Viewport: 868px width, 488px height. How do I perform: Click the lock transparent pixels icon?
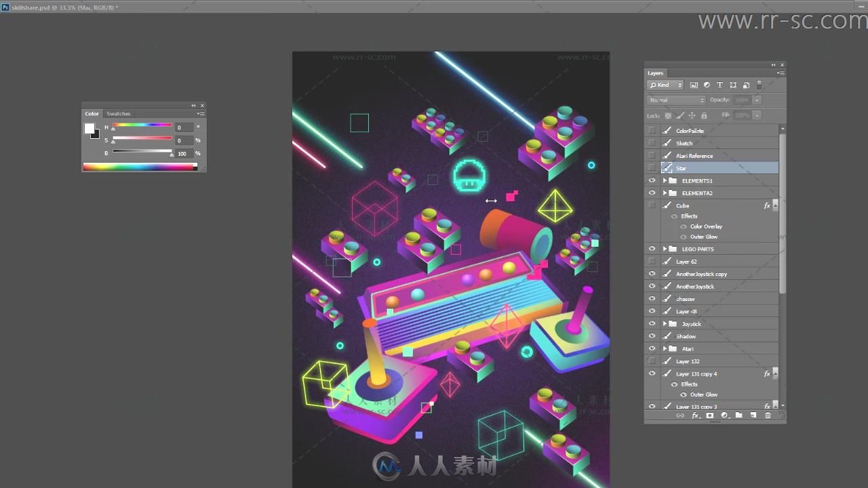(668, 116)
